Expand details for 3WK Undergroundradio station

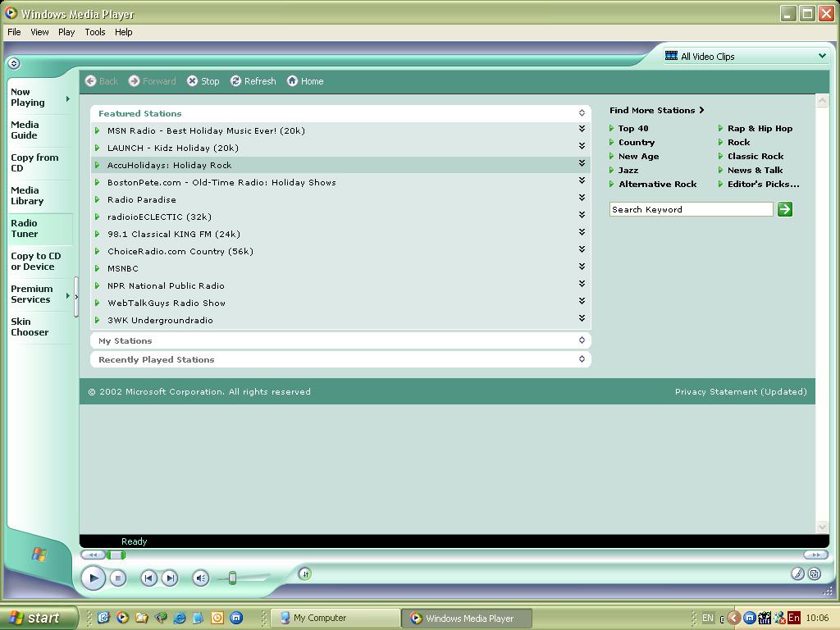coord(582,318)
